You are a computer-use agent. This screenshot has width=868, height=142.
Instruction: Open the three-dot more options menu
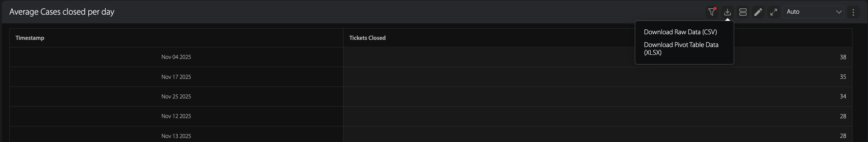coord(853,12)
